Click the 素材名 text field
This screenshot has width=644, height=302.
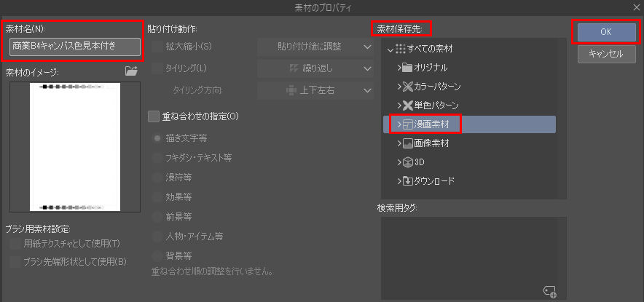coord(75,47)
